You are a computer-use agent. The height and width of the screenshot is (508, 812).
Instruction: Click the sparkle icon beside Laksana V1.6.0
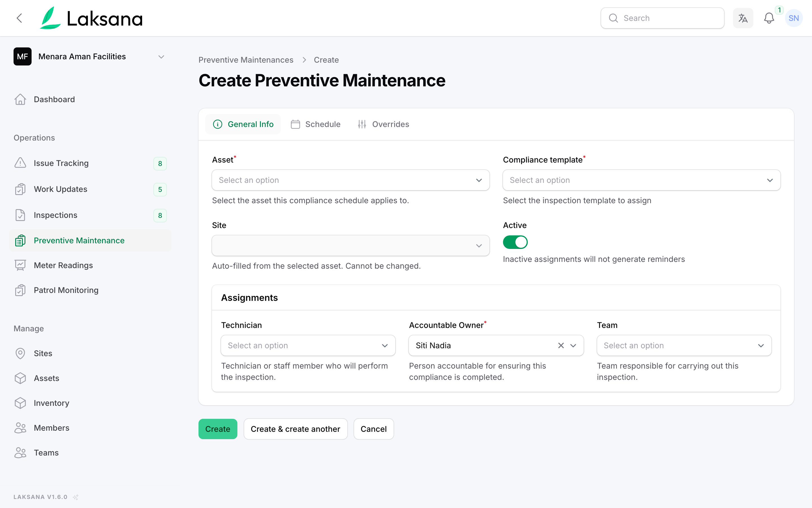click(x=76, y=497)
